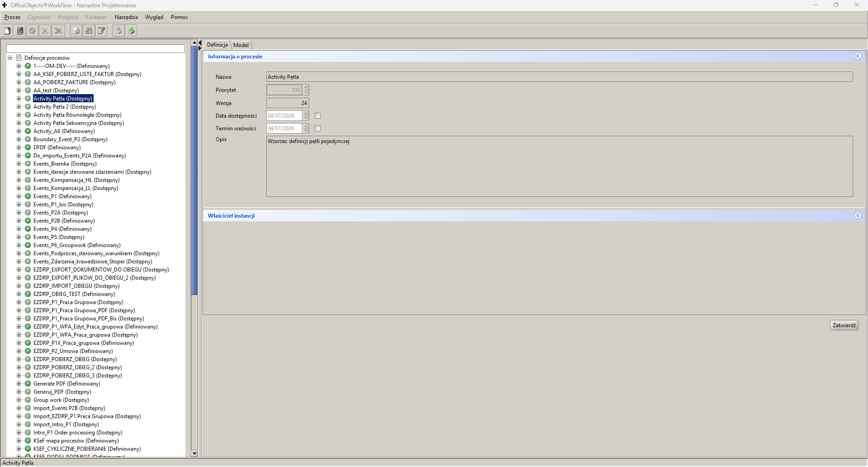Viewport: 868px width, 467px height.
Task: Expand the AA_test tree node
Action: (x=19, y=91)
